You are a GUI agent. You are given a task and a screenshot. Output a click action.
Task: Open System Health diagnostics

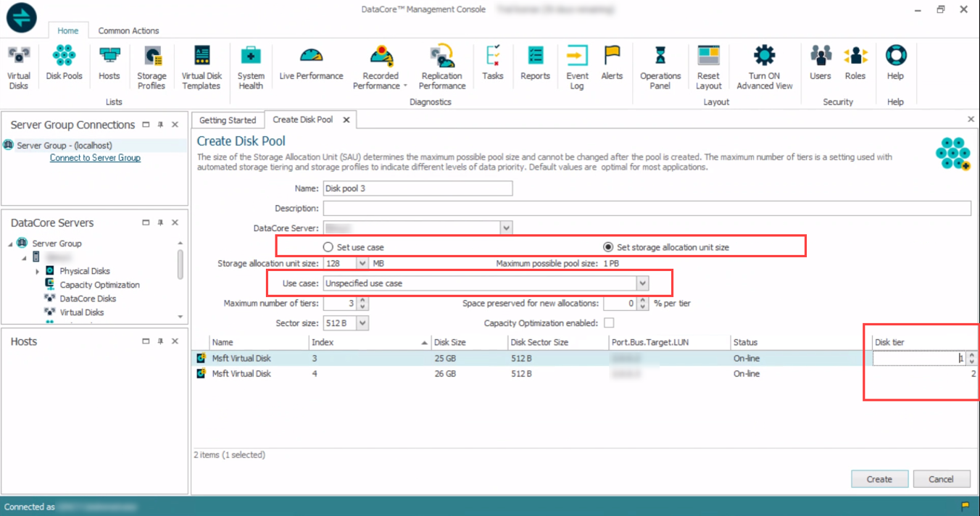251,67
